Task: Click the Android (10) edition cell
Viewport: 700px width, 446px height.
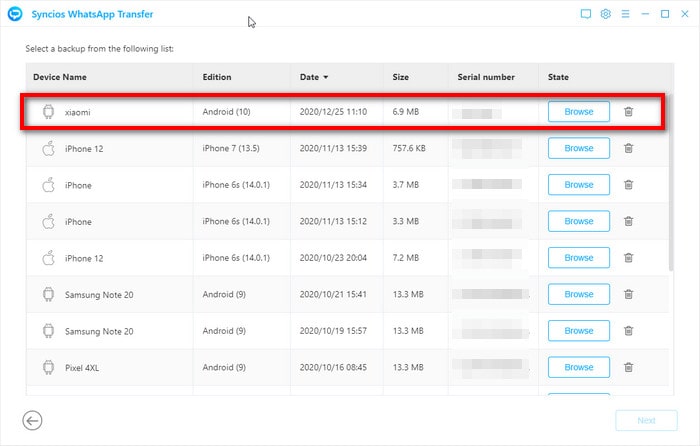Action: (x=226, y=112)
